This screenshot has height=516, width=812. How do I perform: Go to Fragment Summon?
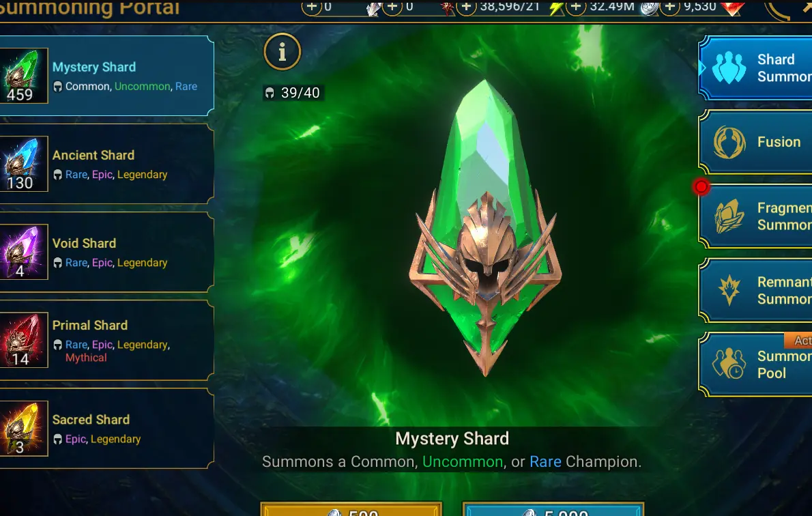point(755,216)
